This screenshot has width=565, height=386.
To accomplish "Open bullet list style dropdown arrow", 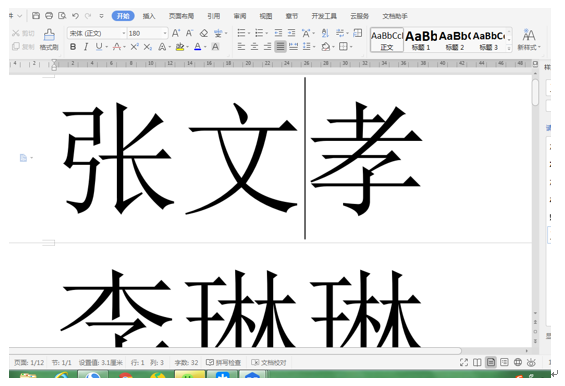I will tap(249, 34).
